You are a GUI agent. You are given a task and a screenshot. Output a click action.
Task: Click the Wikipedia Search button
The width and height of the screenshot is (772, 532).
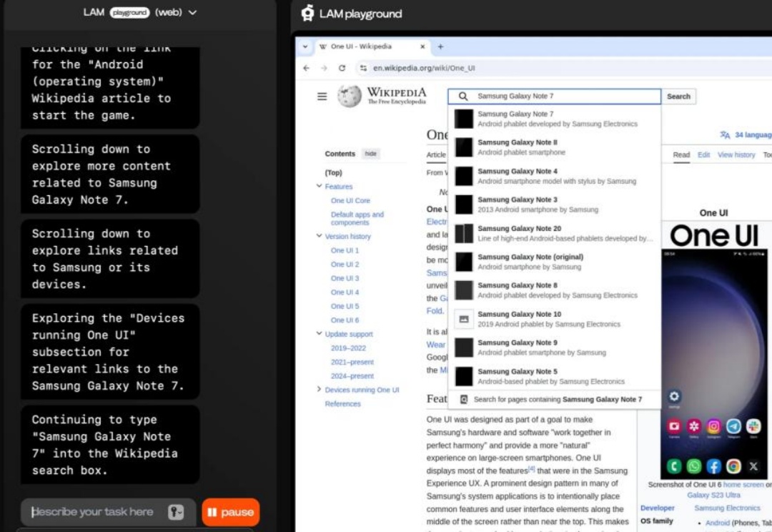point(678,97)
